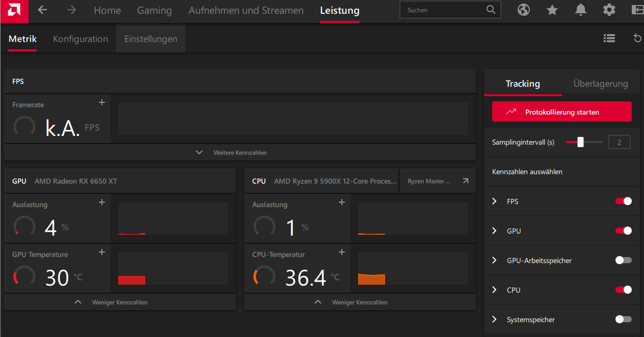Click Samplingintervall value field
Screen dimensions: 644x337
tap(620, 143)
